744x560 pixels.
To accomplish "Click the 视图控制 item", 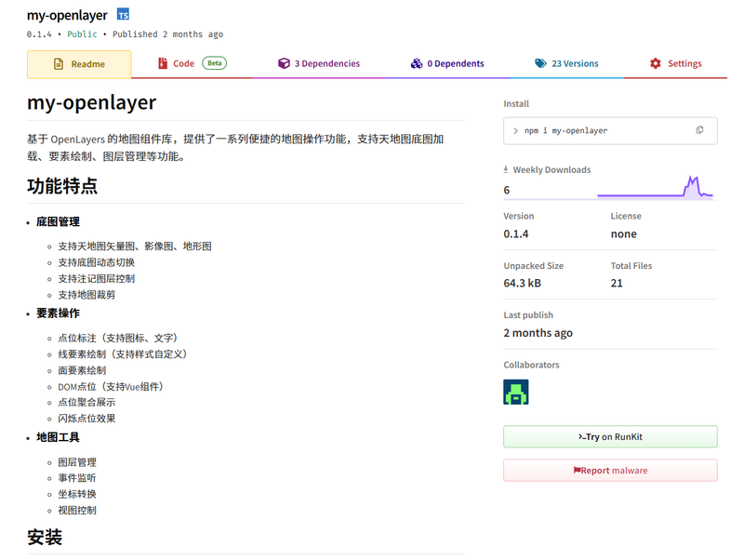I will pyautogui.click(x=77, y=510).
